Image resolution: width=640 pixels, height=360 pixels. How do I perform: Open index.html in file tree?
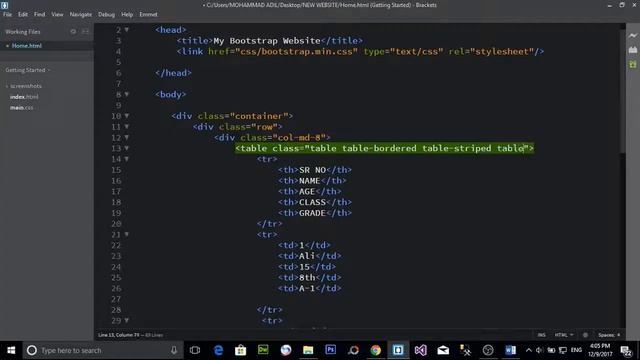coord(24,97)
